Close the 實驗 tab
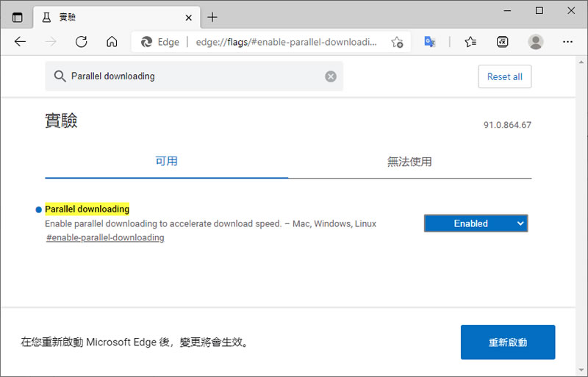The width and height of the screenshot is (588, 377). coord(189,17)
